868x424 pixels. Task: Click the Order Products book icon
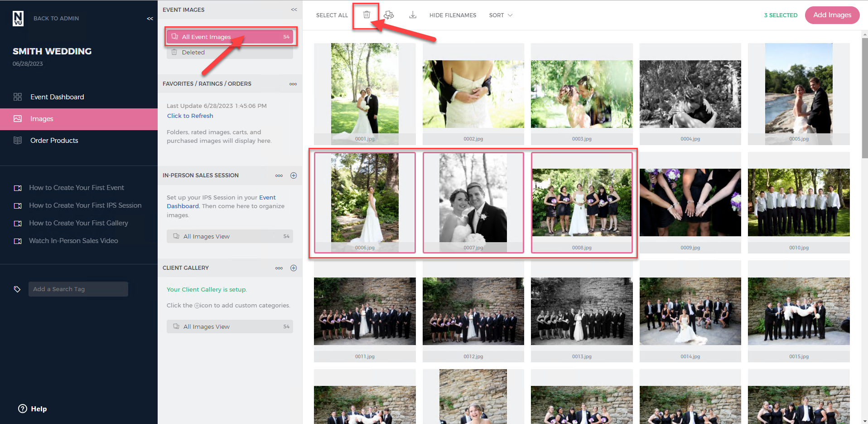(18, 140)
